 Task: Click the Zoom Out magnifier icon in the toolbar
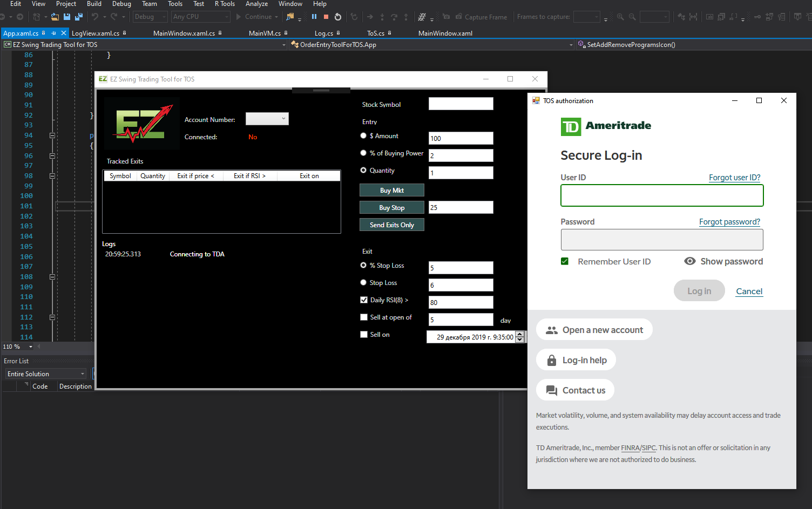pos(632,17)
